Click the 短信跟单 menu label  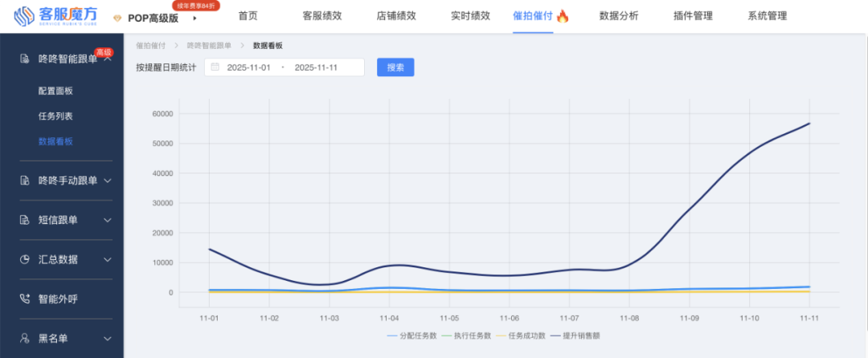tap(58, 220)
